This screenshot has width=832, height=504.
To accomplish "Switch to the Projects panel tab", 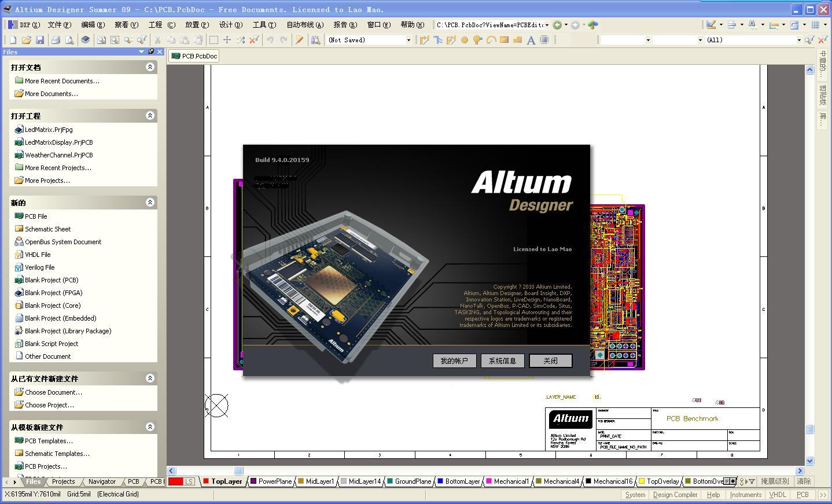I will (x=63, y=481).
